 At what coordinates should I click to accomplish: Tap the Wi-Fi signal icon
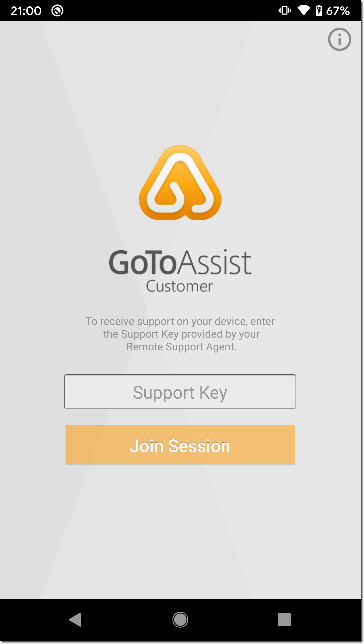point(304,10)
